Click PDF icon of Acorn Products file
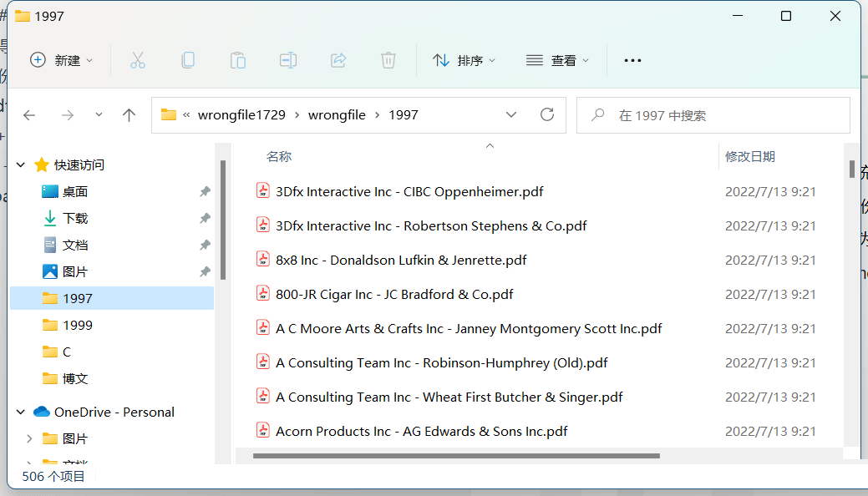The height and width of the screenshot is (496, 868). (x=263, y=430)
